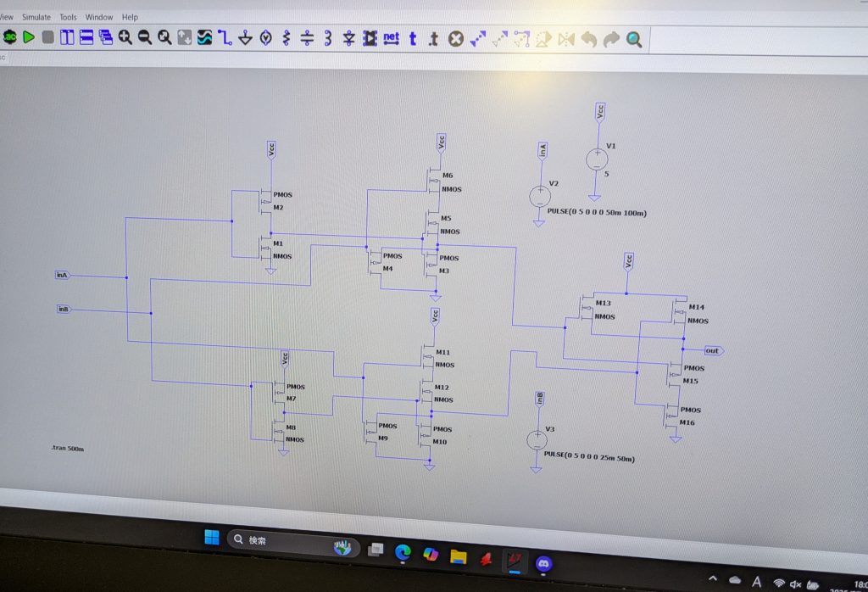Select the V2 voltage source symbol

coord(540,196)
